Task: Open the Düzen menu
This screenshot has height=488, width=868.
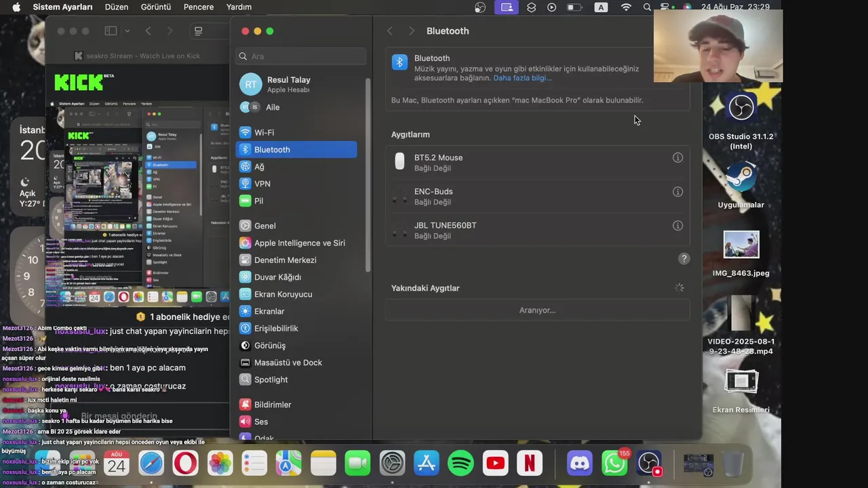Action: [117, 7]
